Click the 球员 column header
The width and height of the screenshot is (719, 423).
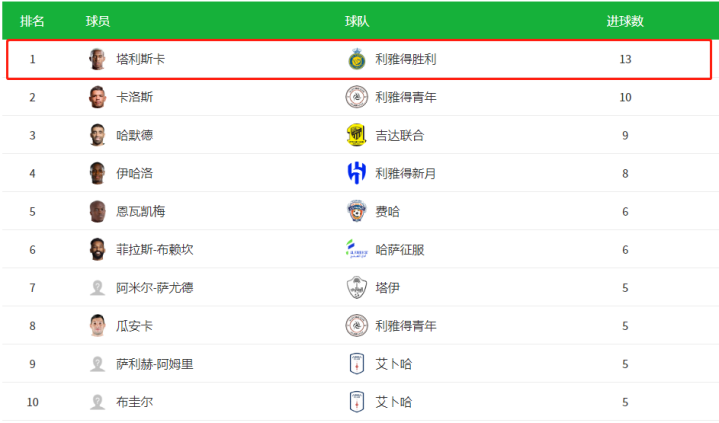pyautogui.click(x=98, y=21)
